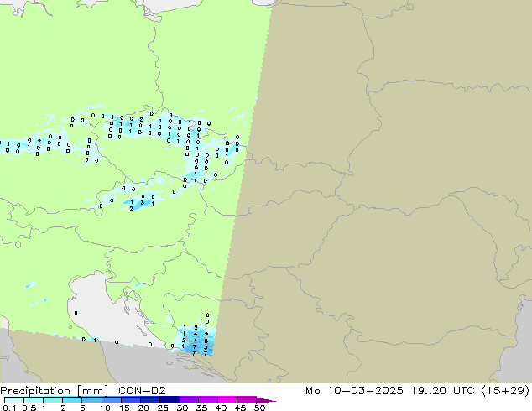
Task: Select the 35–40 mm violet legend swatch
Action: click(x=207, y=400)
